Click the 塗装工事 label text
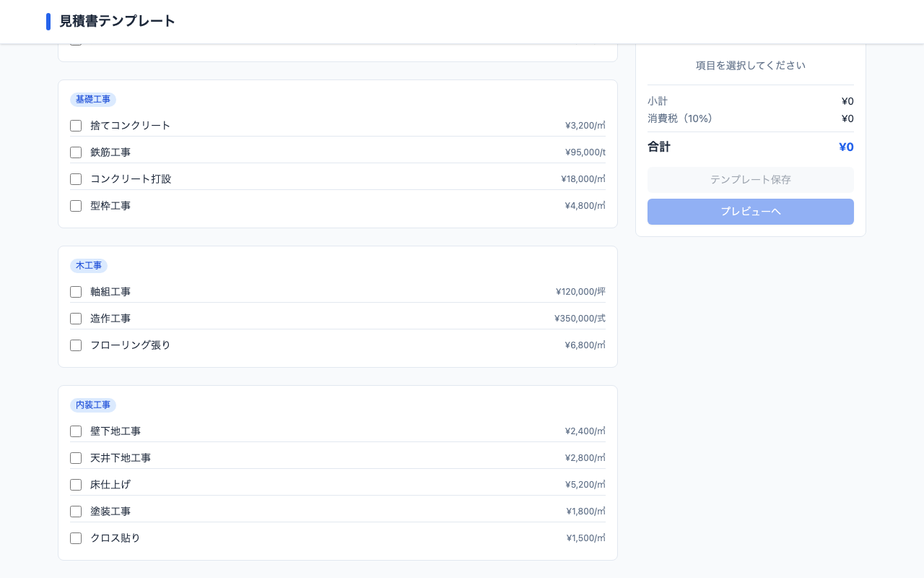The width and height of the screenshot is (924, 578). pos(110,512)
